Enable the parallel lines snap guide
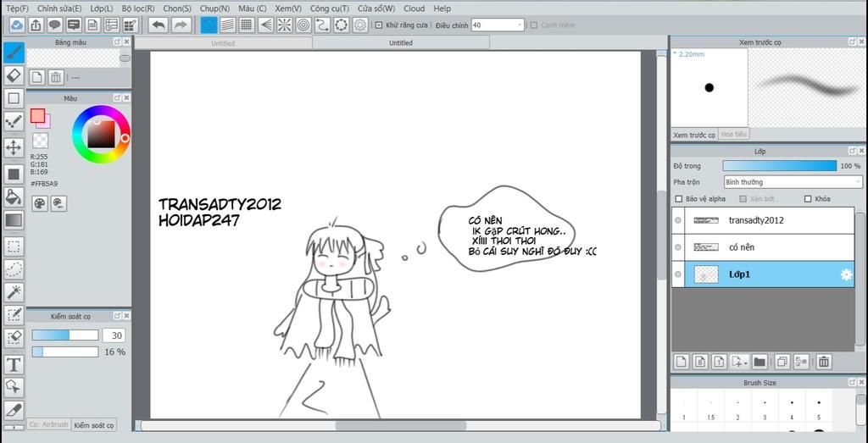The height and width of the screenshot is (443, 868). [228, 25]
